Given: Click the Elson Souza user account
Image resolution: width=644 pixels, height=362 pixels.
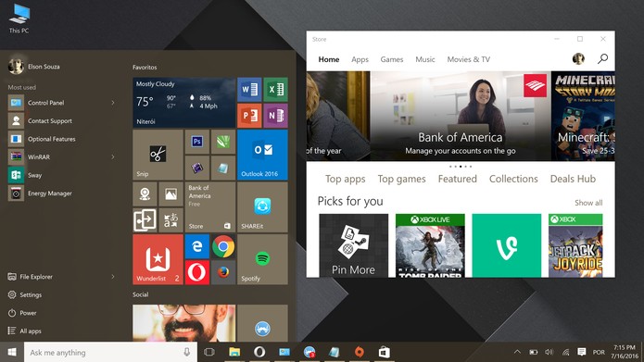Looking at the screenshot, I should point(34,66).
